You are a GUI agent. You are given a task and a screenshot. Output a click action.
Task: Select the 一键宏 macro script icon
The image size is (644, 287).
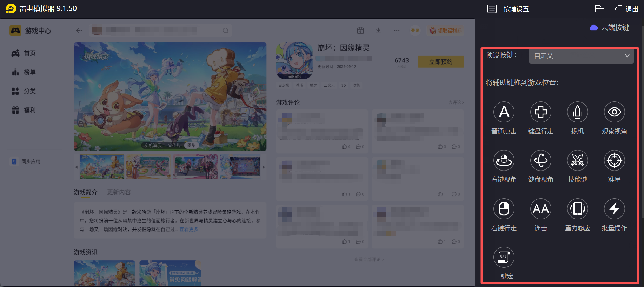tap(504, 257)
